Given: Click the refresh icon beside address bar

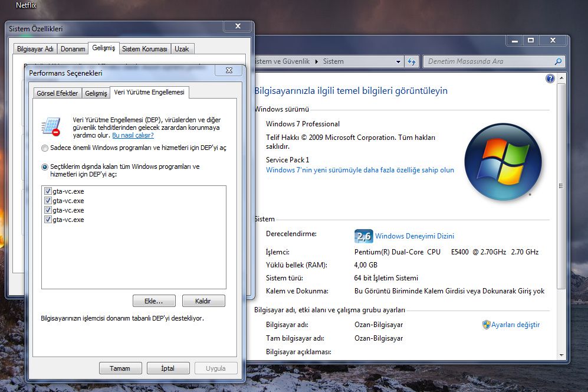Looking at the screenshot, I should [412, 61].
